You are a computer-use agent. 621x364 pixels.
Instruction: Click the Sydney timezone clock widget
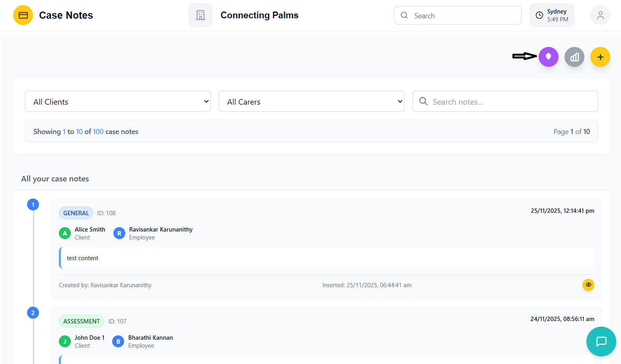tap(551, 16)
